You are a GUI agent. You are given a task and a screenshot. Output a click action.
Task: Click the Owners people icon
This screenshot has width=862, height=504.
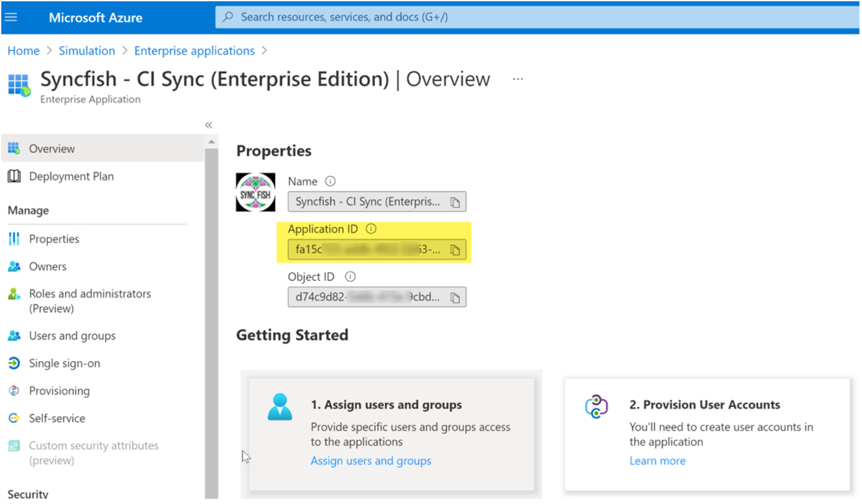tap(14, 266)
